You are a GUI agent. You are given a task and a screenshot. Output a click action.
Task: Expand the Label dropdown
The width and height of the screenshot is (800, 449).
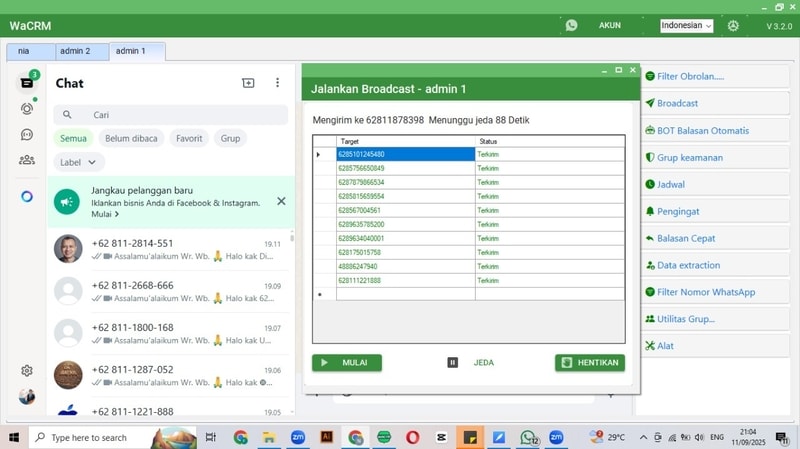[x=79, y=162]
